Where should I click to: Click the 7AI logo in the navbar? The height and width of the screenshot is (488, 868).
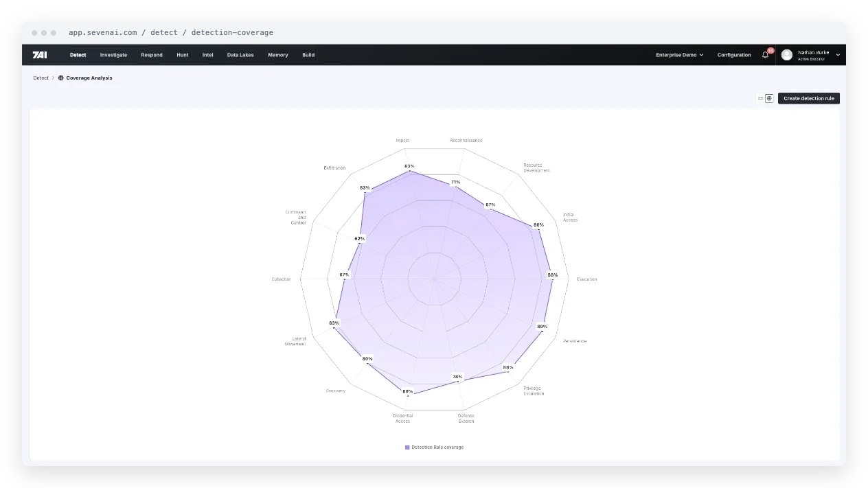click(x=39, y=55)
